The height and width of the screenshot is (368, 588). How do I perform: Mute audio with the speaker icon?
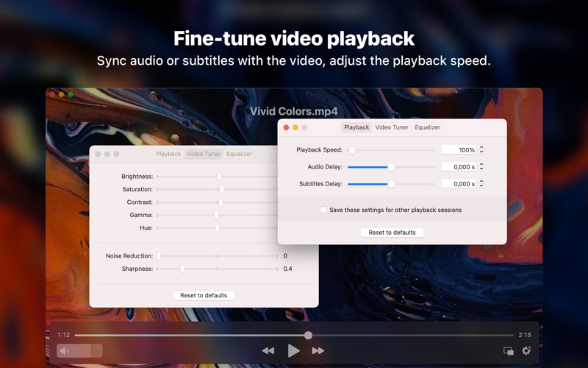65,351
